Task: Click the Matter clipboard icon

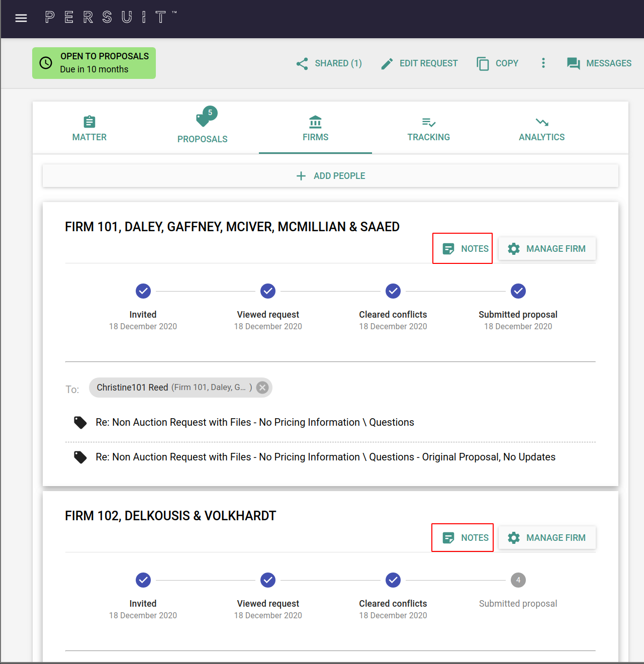Action: [89, 122]
